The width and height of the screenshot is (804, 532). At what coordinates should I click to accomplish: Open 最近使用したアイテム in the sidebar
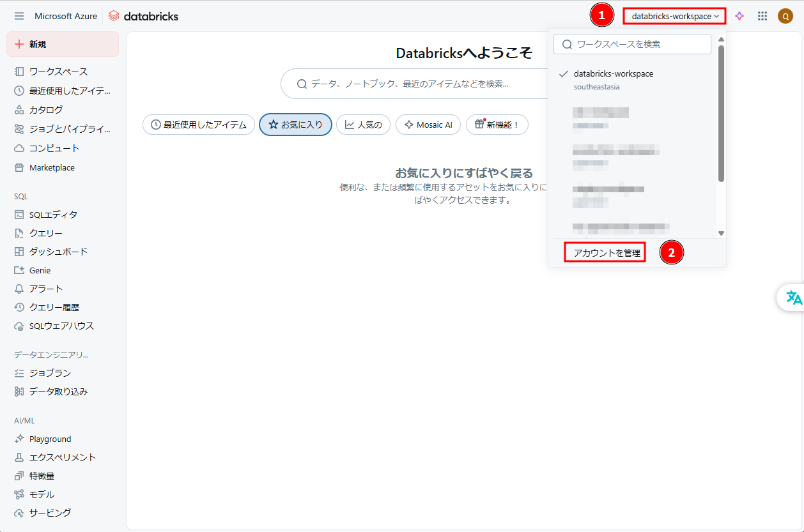(63, 91)
